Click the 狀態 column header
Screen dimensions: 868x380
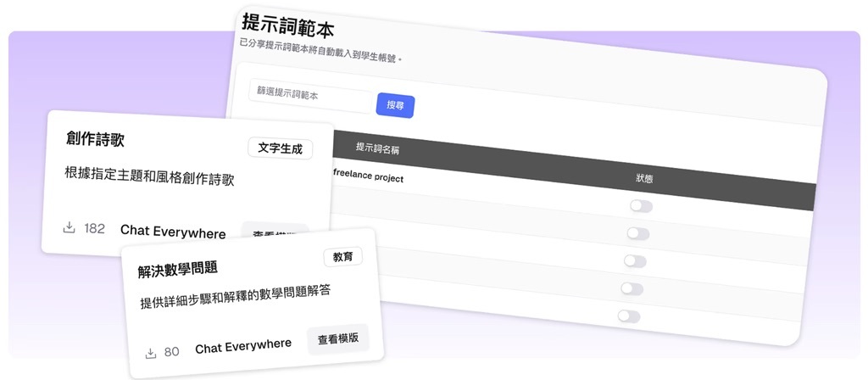(644, 178)
